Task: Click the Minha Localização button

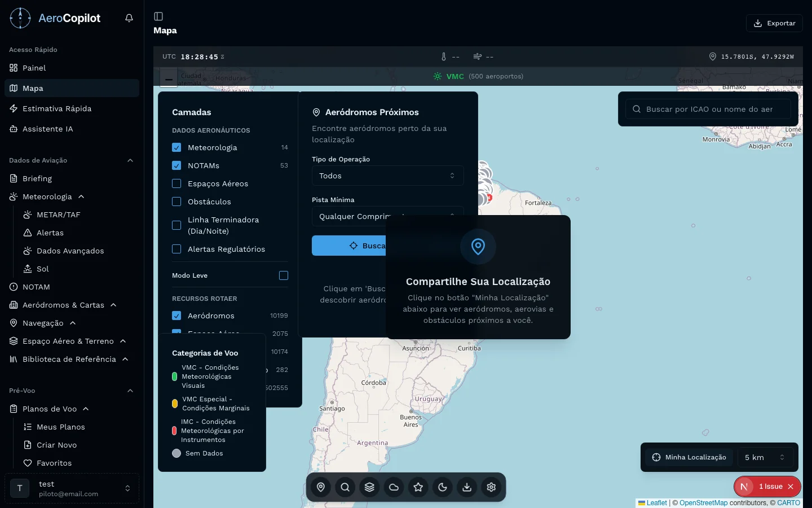Action: (689, 457)
